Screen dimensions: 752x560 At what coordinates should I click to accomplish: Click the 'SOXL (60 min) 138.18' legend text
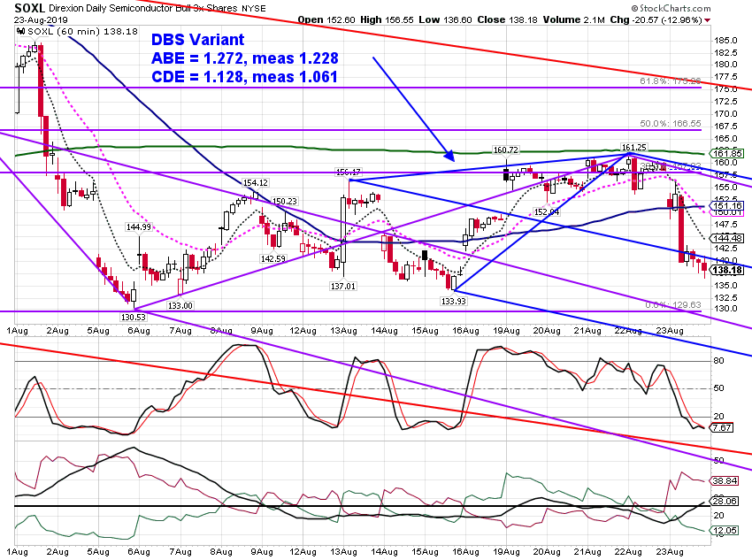click(83, 32)
